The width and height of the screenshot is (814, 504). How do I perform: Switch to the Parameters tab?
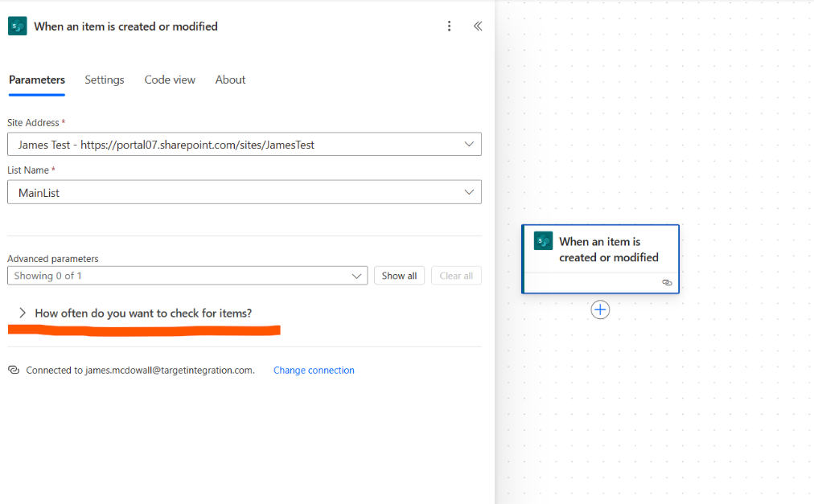37,80
